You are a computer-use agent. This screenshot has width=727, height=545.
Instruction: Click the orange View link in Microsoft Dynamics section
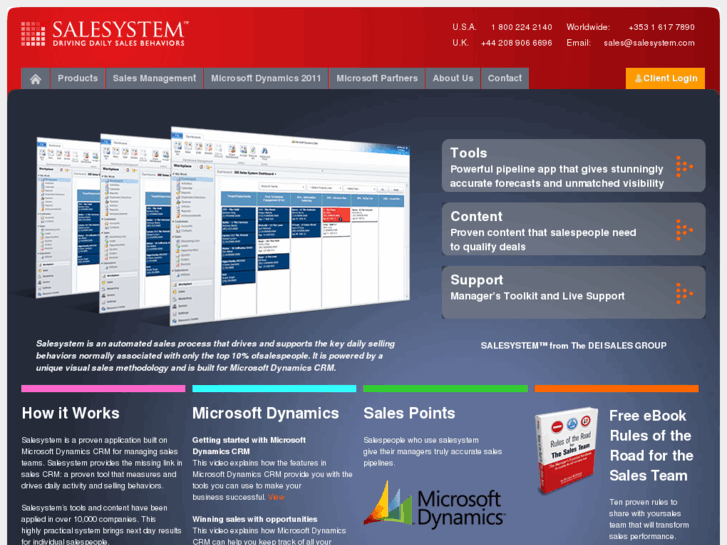tap(276, 497)
